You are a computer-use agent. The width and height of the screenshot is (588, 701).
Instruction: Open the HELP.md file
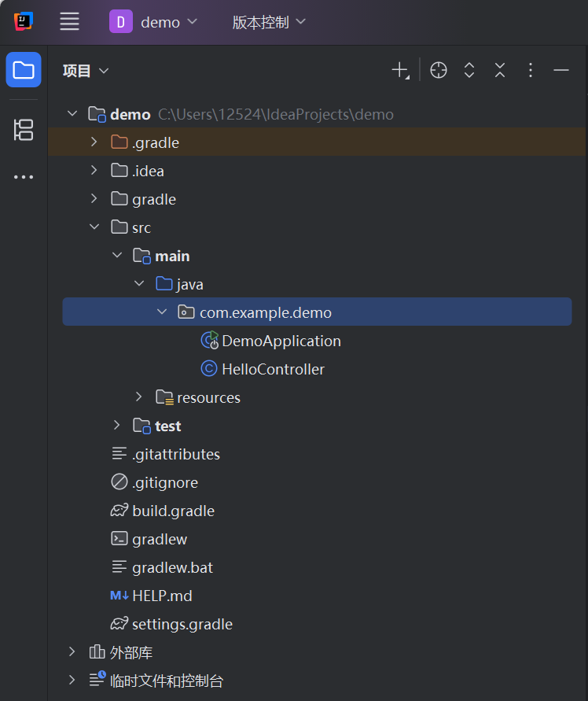[x=162, y=595]
